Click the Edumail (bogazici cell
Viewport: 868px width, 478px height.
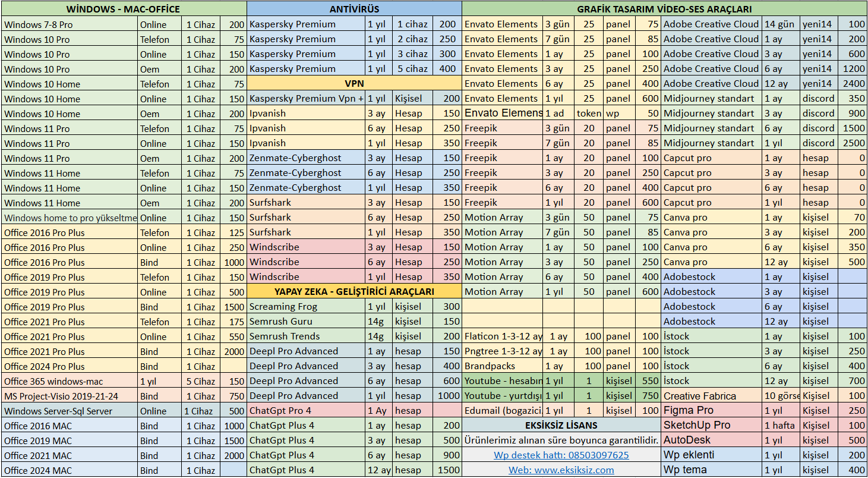[x=503, y=411]
